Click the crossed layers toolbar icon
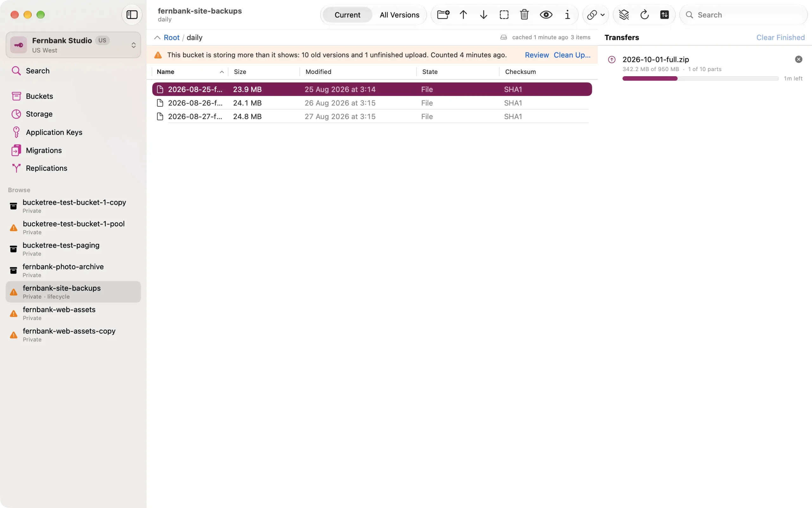The width and height of the screenshot is (812, 508). pos(624,15)
